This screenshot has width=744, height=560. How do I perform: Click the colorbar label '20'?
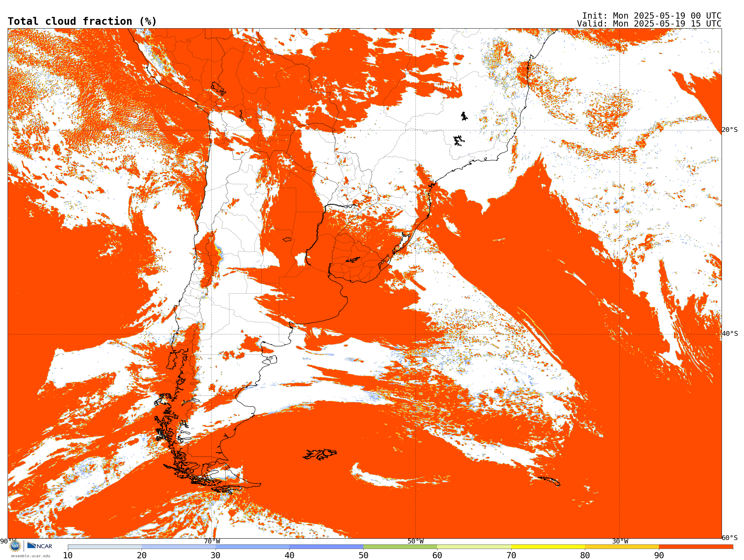coord(142,556)
